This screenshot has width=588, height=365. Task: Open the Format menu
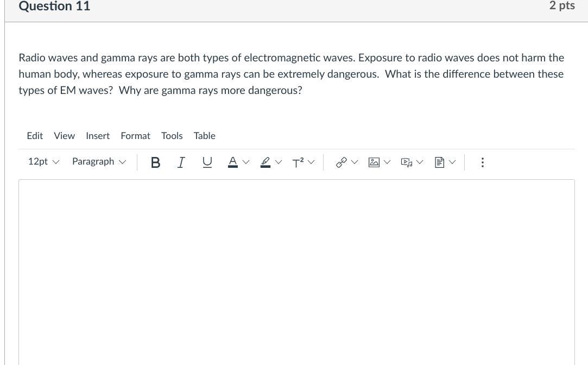point(135,136)
